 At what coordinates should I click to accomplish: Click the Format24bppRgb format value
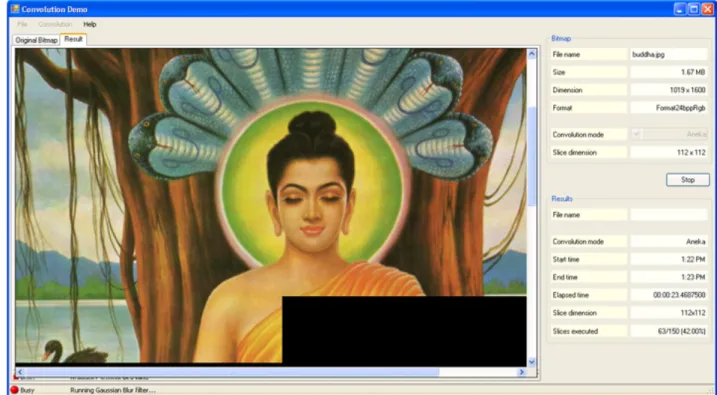[x=669, y=108]
